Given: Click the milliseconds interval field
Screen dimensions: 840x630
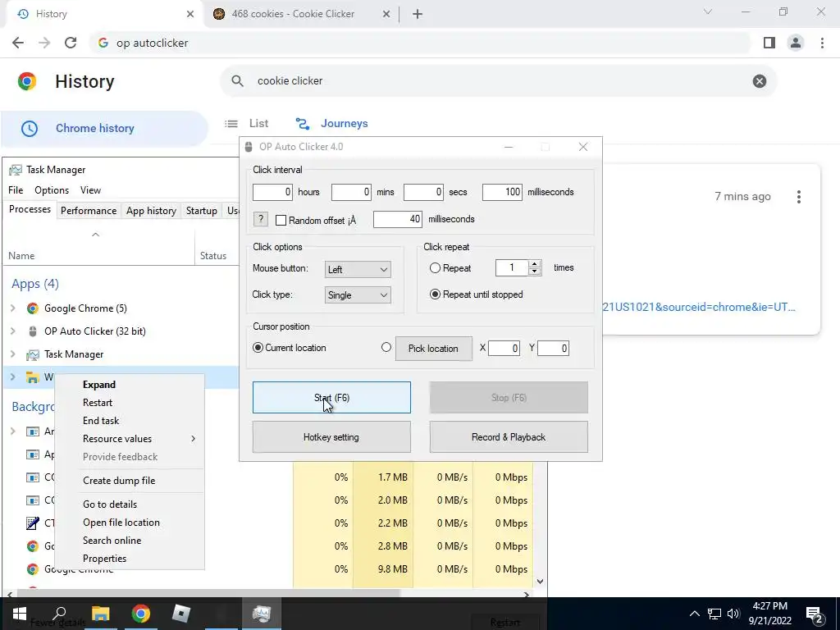Looking at the screenshot, I should 503,192.
